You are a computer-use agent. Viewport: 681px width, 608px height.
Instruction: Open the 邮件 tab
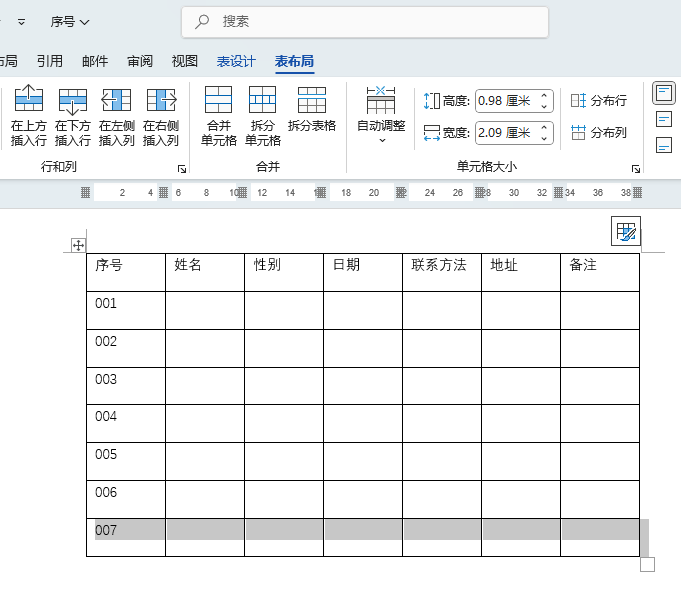(x=95, y=61)
